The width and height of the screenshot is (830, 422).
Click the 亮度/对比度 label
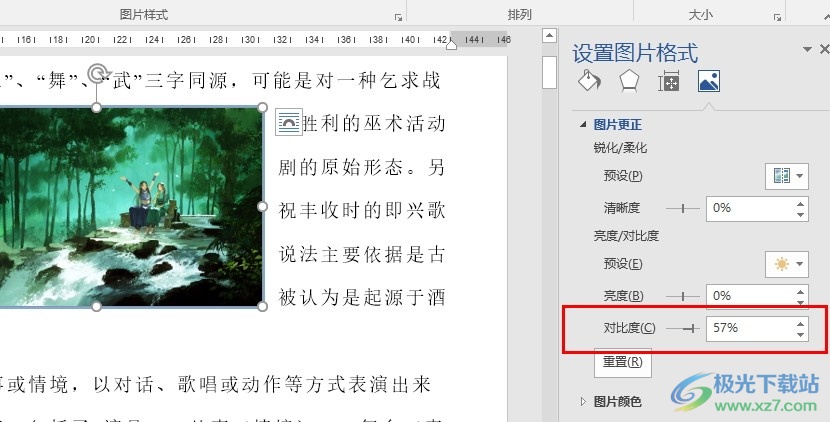pyautogui.click(x=626, y=236)
